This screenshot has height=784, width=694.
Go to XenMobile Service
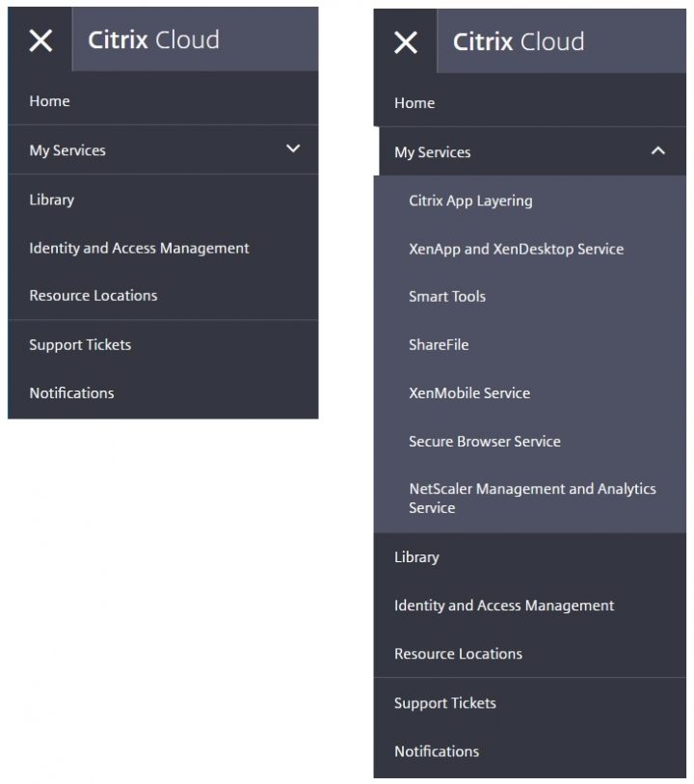coord(469,392)
